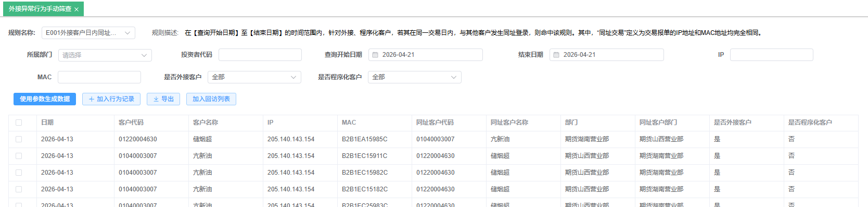Open the 查询开始日期 date picker
Viewport: 868px width, 207px height.
point(426,55)
